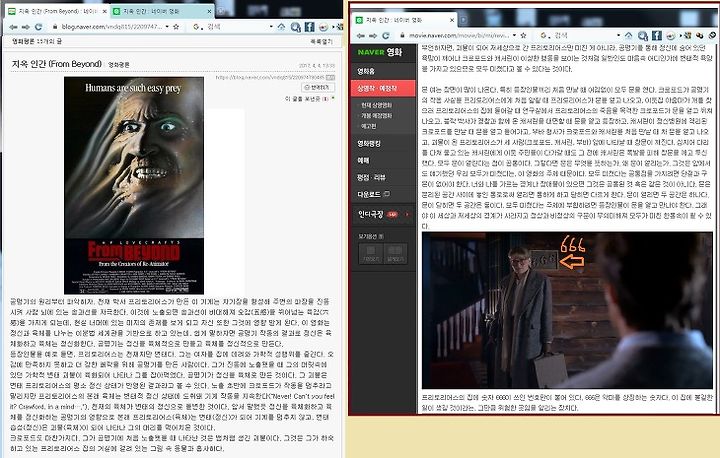Open a new tab in left browser

click(221, 11)
